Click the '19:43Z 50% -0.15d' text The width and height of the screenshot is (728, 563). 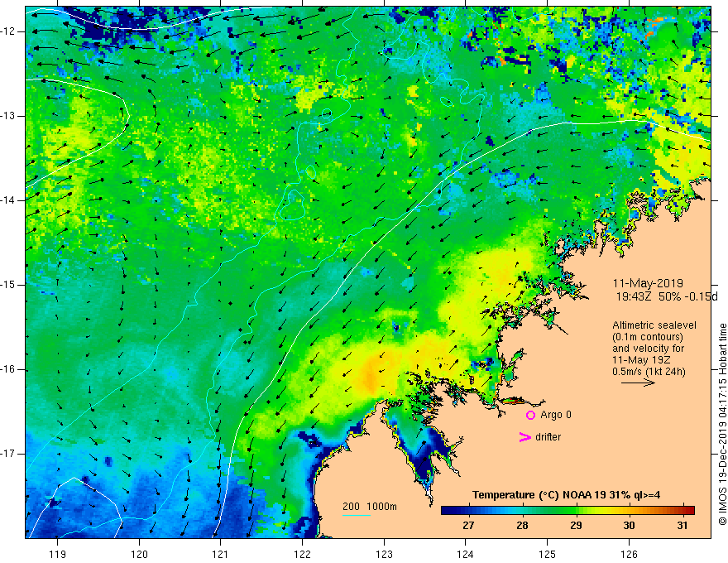coord(667,296)
